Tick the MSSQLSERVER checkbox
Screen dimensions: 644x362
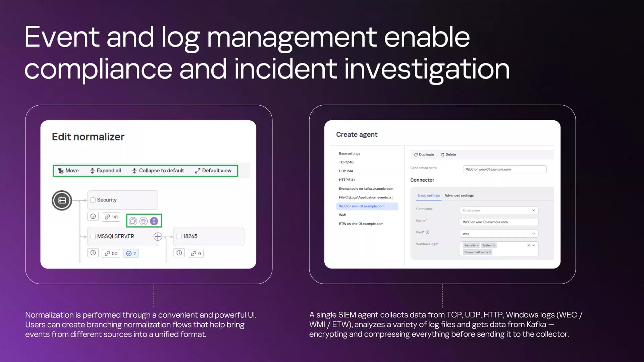[x=93, y=237]
